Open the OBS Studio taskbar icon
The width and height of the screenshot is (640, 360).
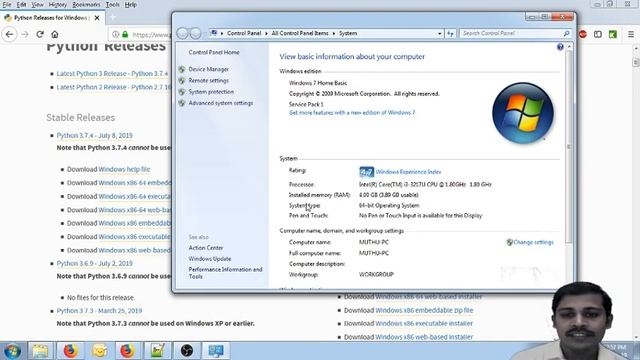(187, 351)
